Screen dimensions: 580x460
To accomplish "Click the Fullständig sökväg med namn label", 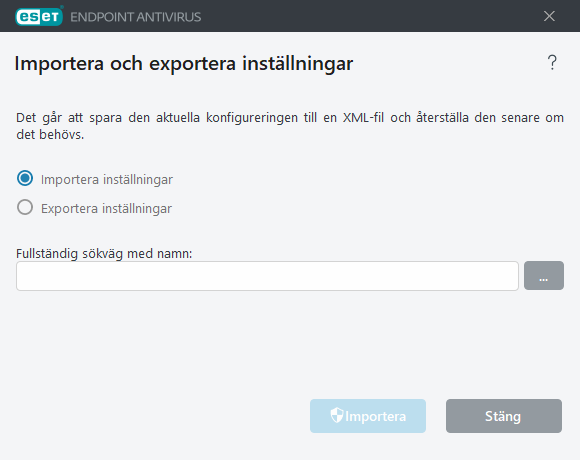I will point(104,254).
